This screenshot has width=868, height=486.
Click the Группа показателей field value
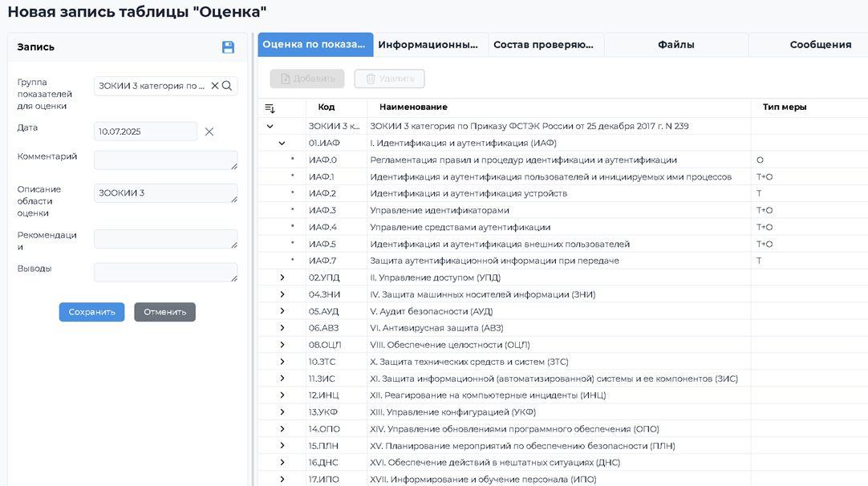coord(151,86)
